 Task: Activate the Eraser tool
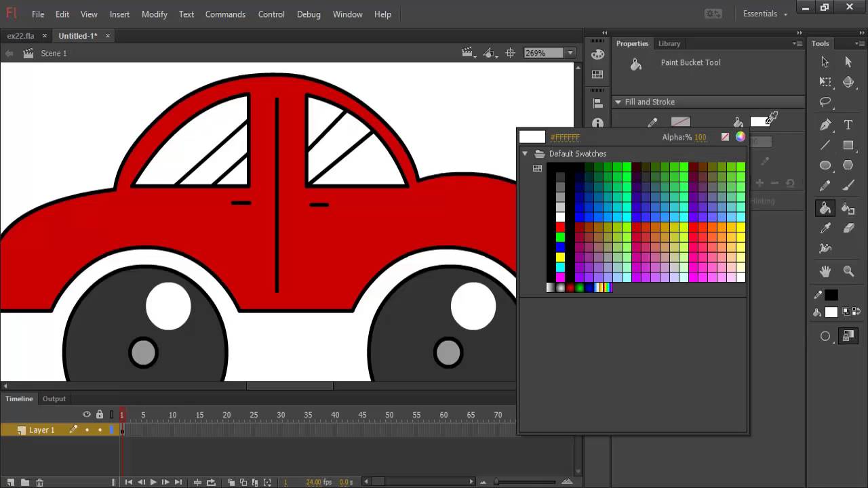pyautogui.click(x=848, y=229)
